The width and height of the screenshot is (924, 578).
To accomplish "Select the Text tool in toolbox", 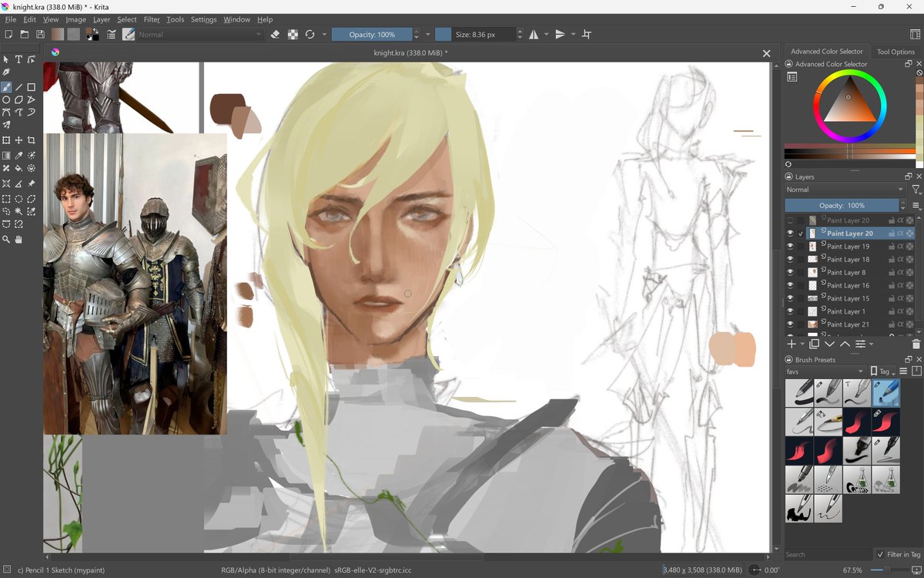I will point(18,59).
